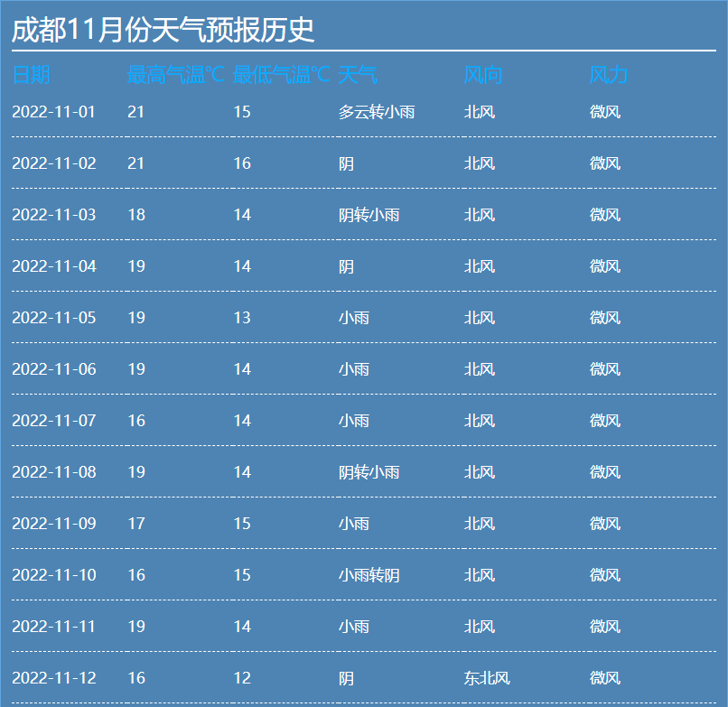Screen dimensions: 728x707
Task: Click 北风 wind direction on 2022-11-06
Action: coord(480,369)
